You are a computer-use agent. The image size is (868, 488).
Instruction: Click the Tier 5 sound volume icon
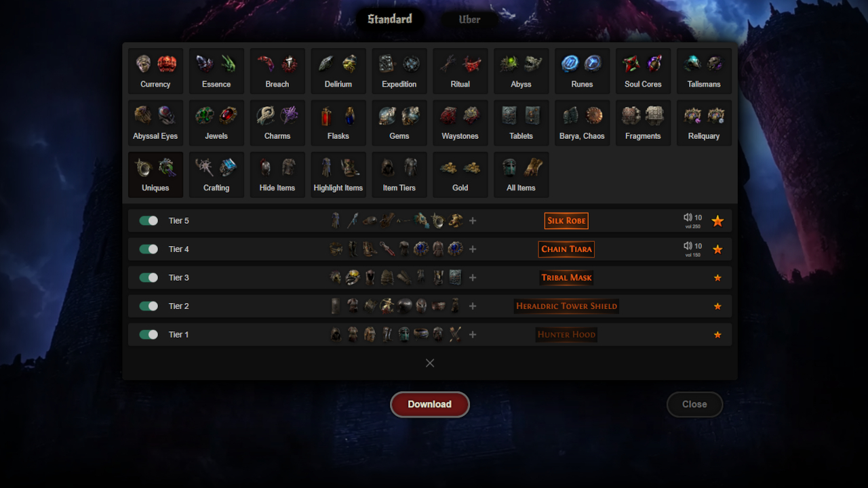688,218
